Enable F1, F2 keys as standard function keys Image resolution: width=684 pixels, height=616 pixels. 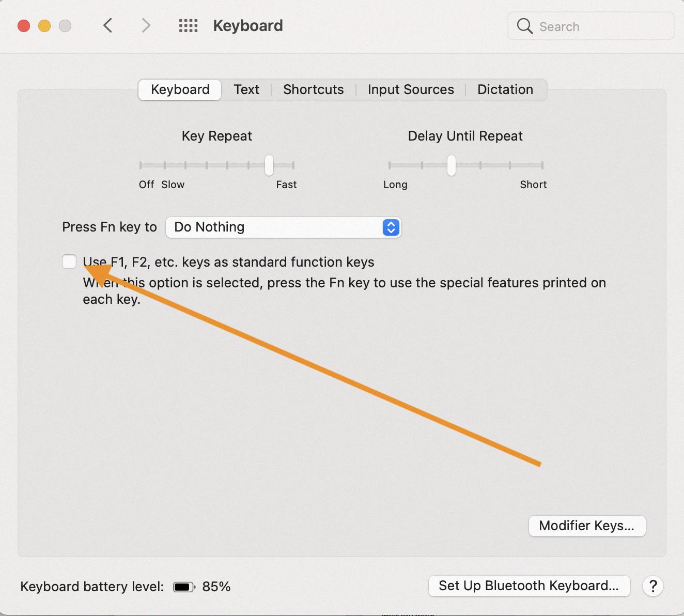[x=69, y=261]
